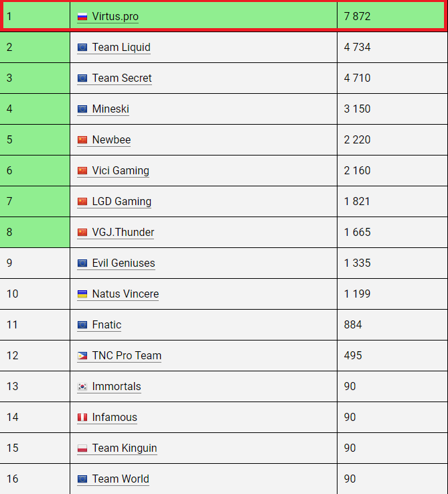This screenshot has width=448, height=494.
Task: Click the Peruvian flag beside Infamous
Action: (x=82, y=418)
